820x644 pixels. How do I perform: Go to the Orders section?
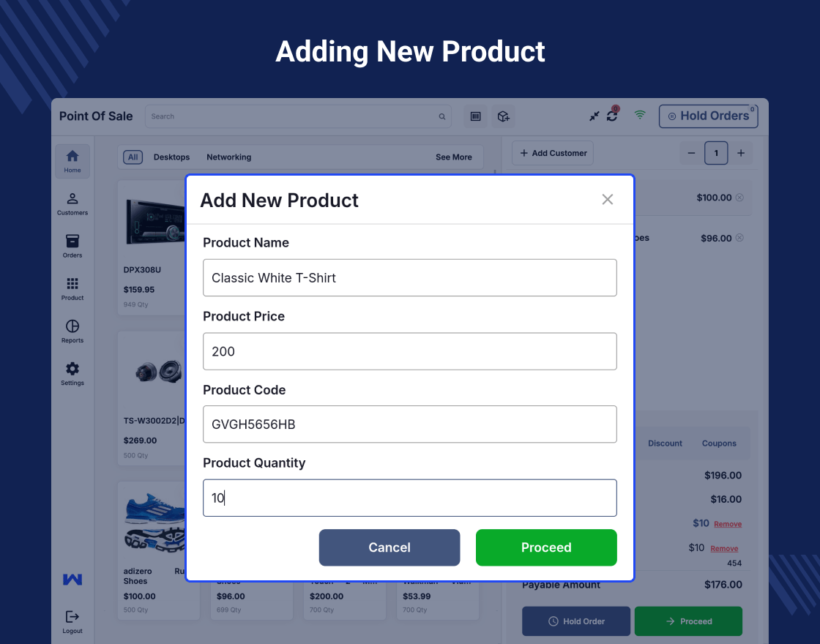point(72,246)
